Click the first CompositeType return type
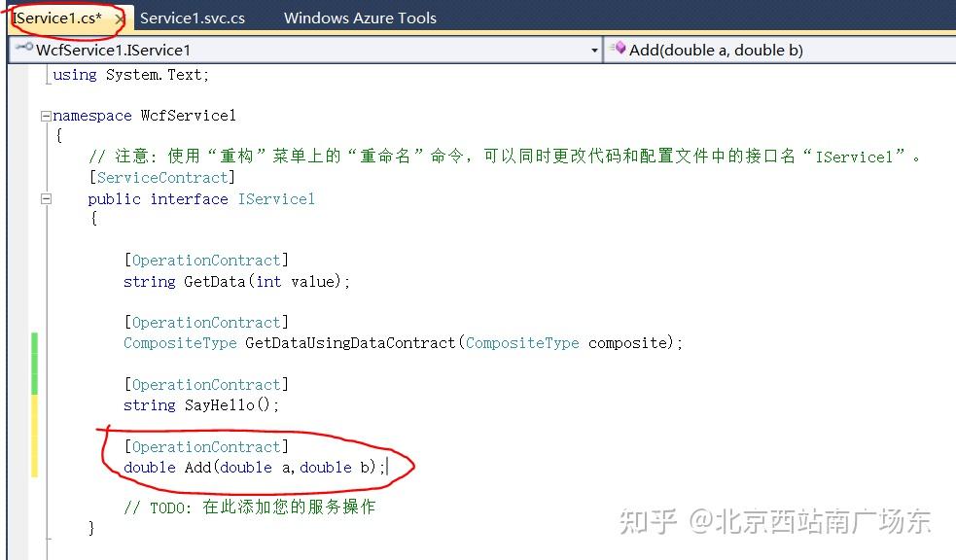Viewport: 956px width, 560px height. pos(180,343)
